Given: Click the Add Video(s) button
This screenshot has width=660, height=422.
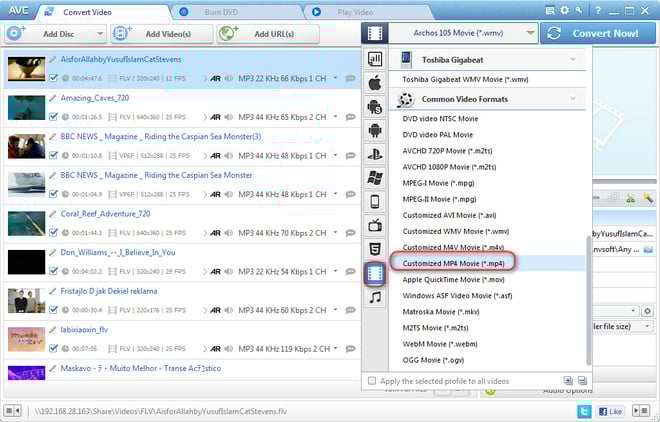Looking at the screenshot, I should pyautogui.click(x=162, y=34).
